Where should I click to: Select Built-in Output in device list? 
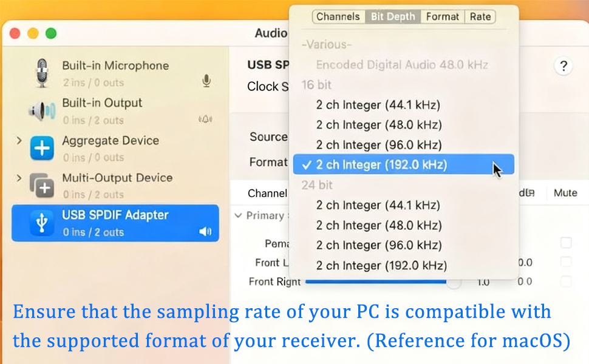[115, 111]
